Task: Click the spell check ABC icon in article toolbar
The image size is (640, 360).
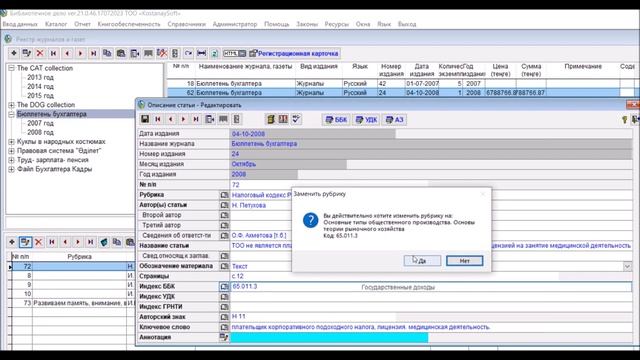Action: (296, 119)
